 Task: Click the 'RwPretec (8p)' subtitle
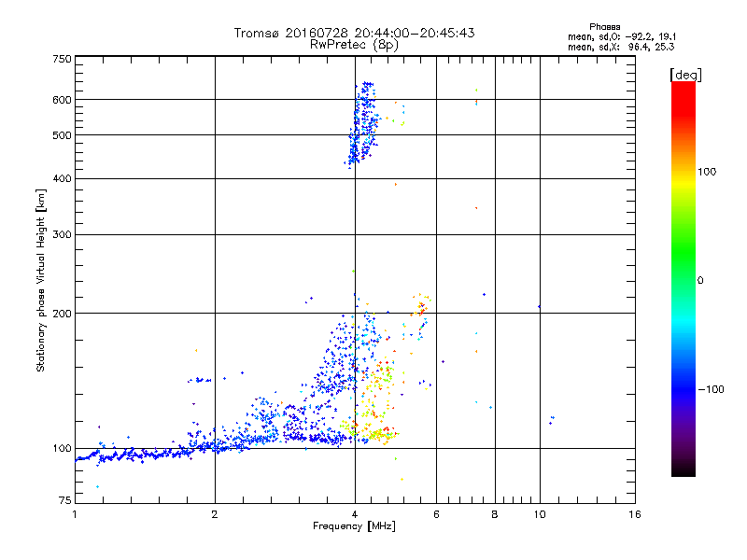coord(354,45)
